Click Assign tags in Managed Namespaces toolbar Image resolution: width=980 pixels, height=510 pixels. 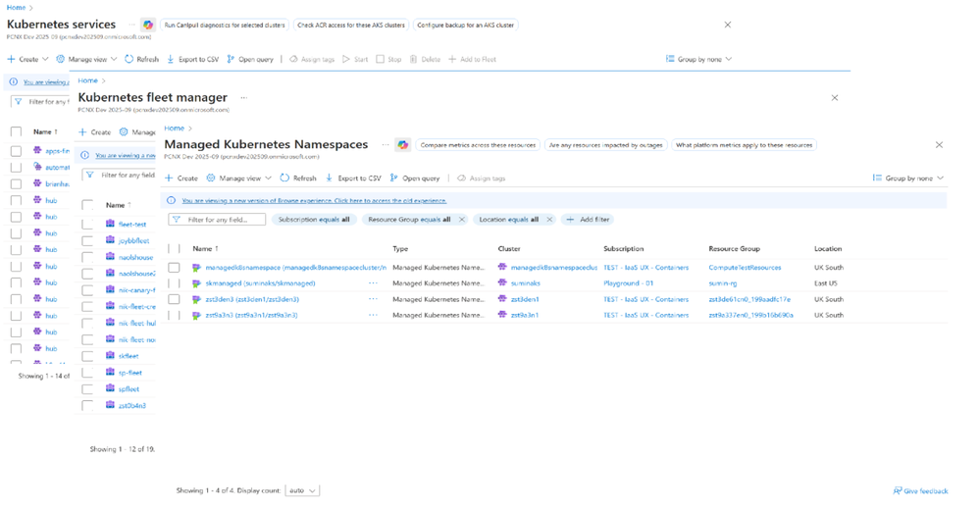[x=482, y=178]
